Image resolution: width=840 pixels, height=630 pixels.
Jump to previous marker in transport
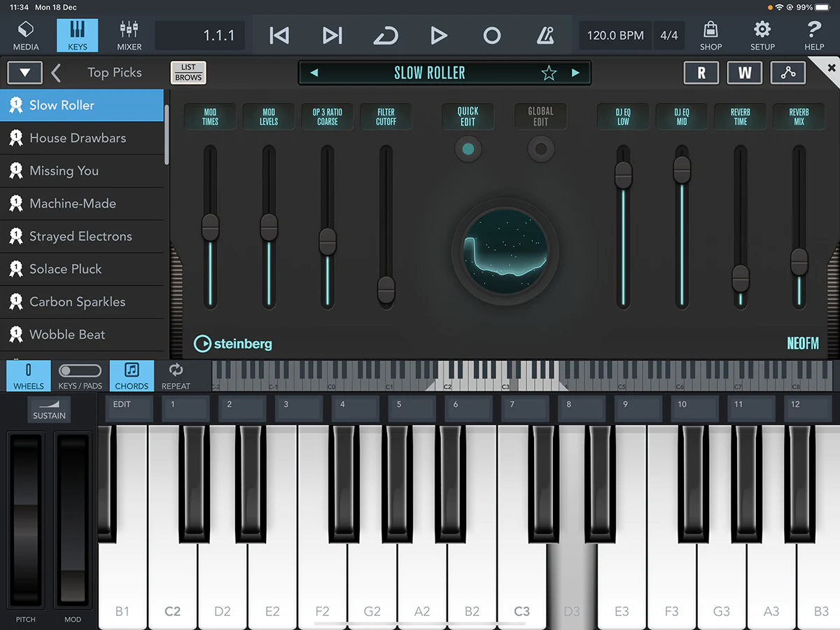click(x=279, y=35)
